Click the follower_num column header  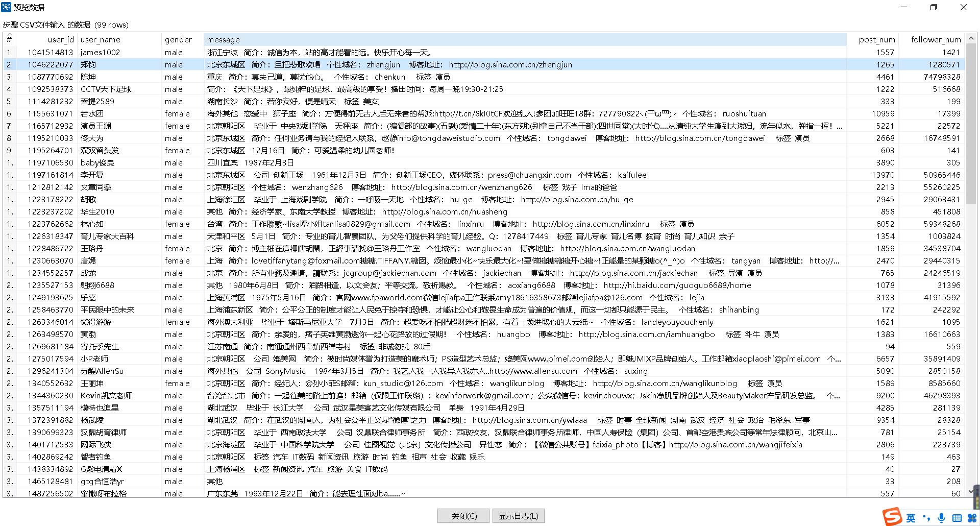coord(931,39)
